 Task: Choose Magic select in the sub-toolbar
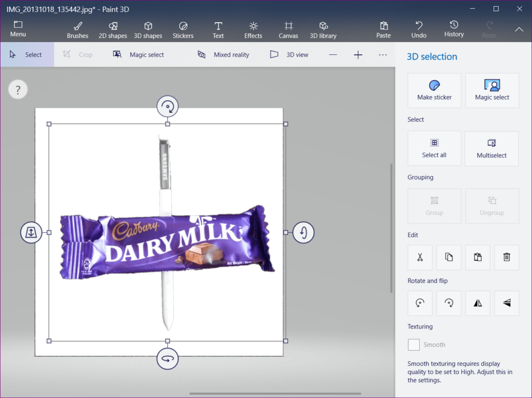[x=138, y=54]
